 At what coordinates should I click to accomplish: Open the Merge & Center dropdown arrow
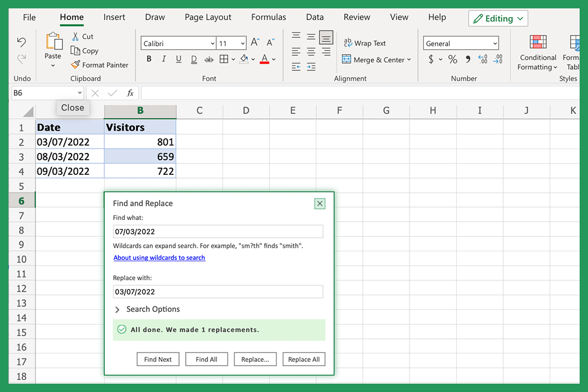click(409, 60)
